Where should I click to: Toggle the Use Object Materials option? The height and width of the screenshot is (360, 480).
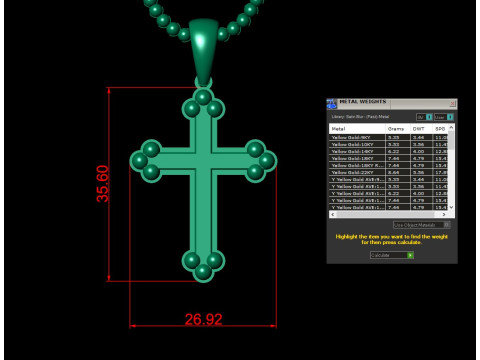point(422,225)
